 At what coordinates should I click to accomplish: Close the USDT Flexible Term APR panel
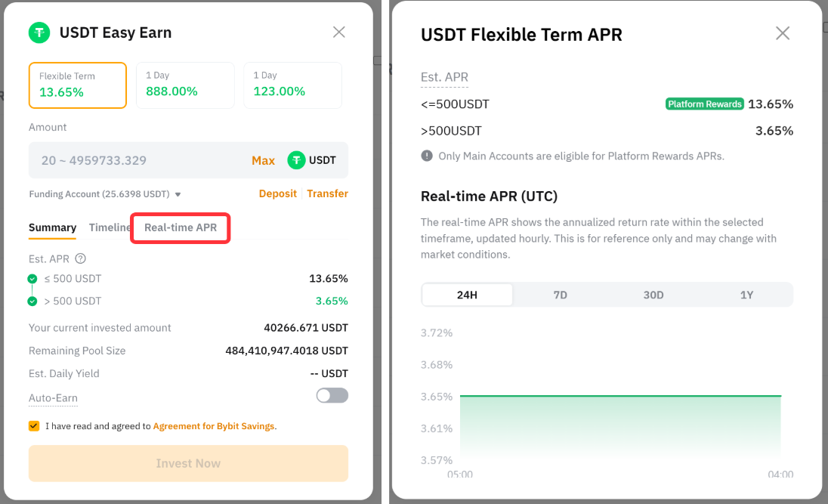(x=783, y=33)
